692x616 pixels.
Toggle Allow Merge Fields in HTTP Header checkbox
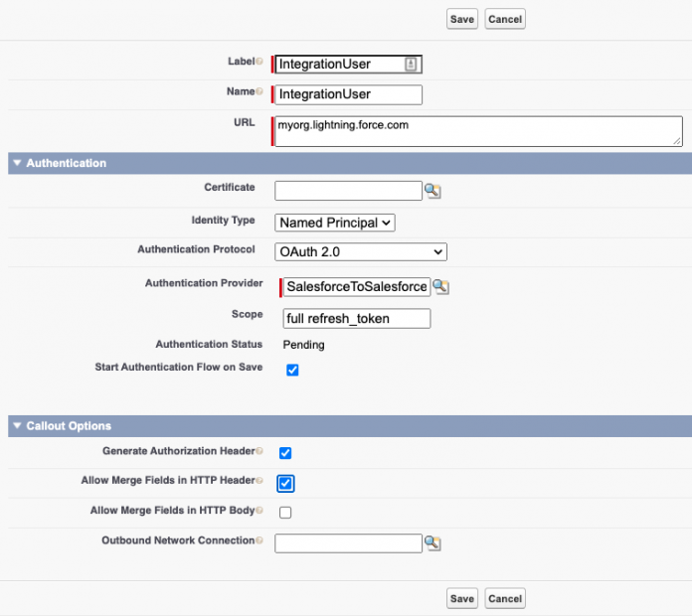click(285, 483)
